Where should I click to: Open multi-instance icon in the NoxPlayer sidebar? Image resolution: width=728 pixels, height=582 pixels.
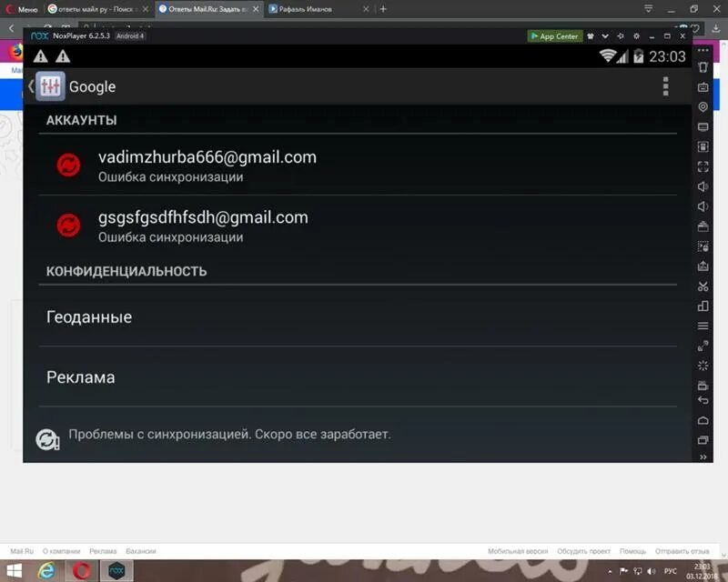tap(703, 306)
